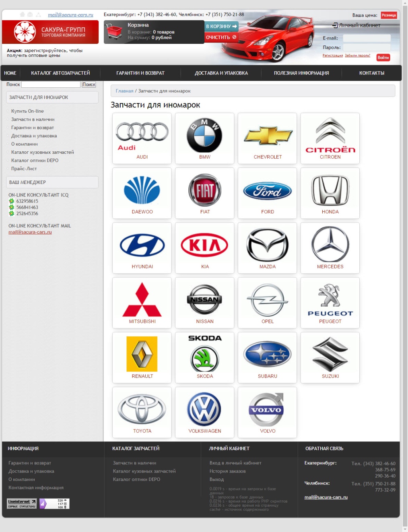The image size is (408, 532).
Task: Open Каталог автозапчастей menu item
Action: click(60, 73)
